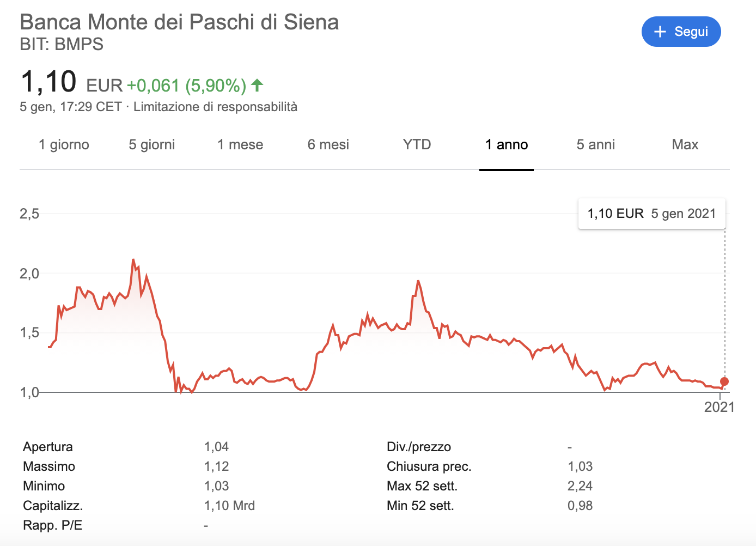Image resolution: width=756 pixels, height=546 pixels.
Task: Click the green upward arrow next to the percentage
Action: [258, 85]
